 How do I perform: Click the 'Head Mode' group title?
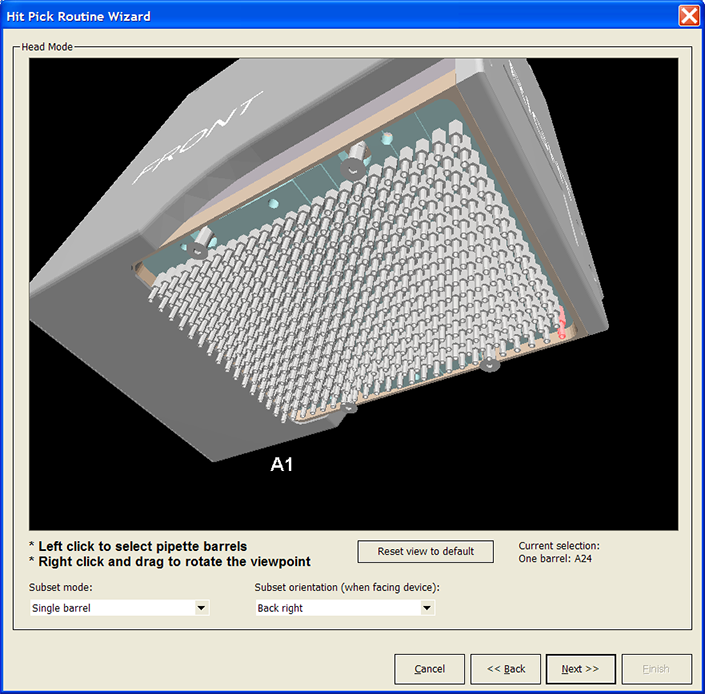coord(47,47)
